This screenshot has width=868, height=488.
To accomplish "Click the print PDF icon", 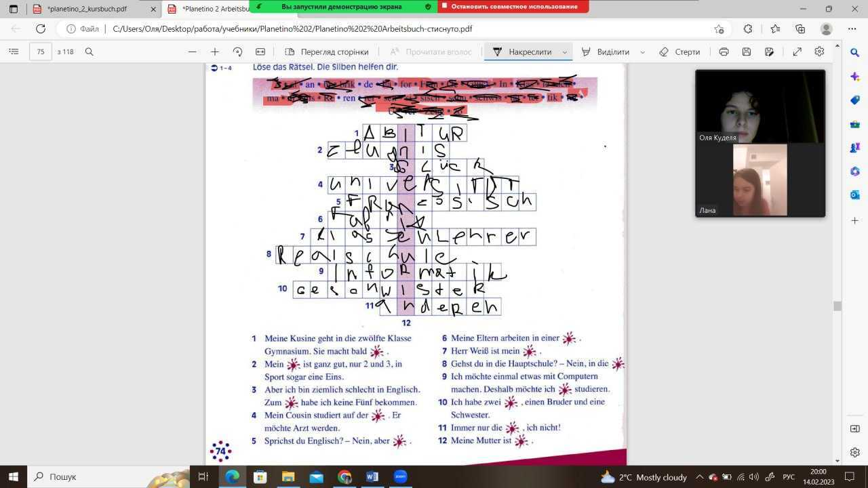I will click(724, 52).
